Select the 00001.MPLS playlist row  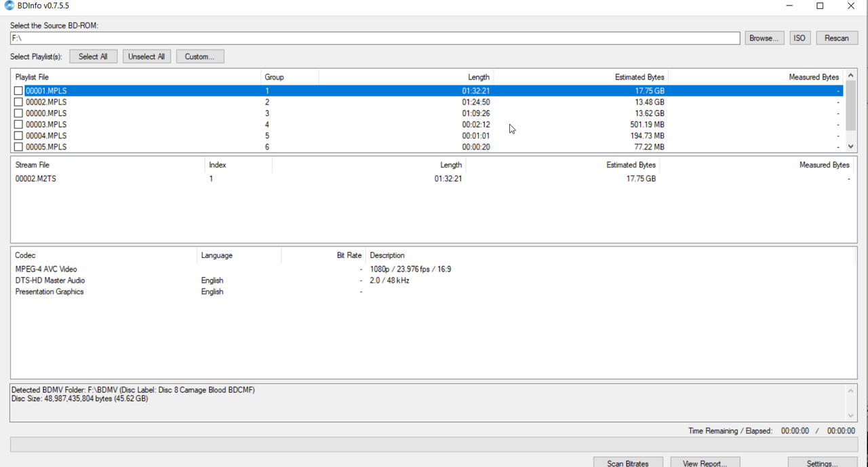tap(427, 91)
